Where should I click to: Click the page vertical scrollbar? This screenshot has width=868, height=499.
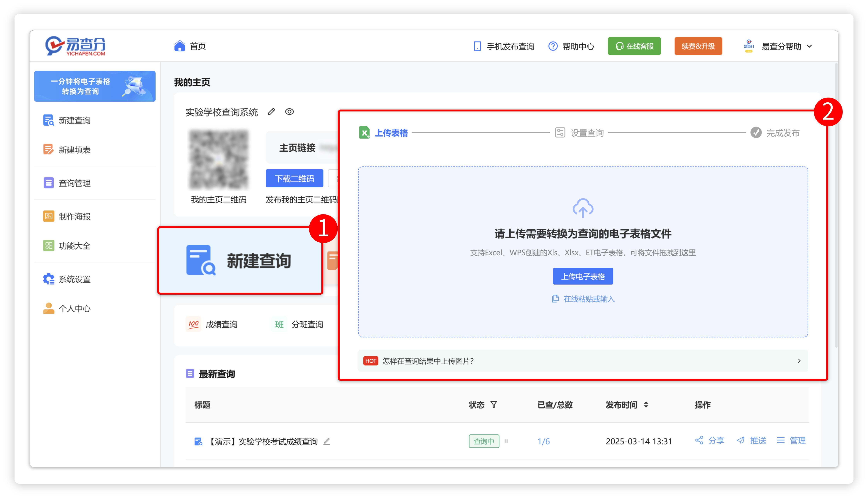click(836, 206)
